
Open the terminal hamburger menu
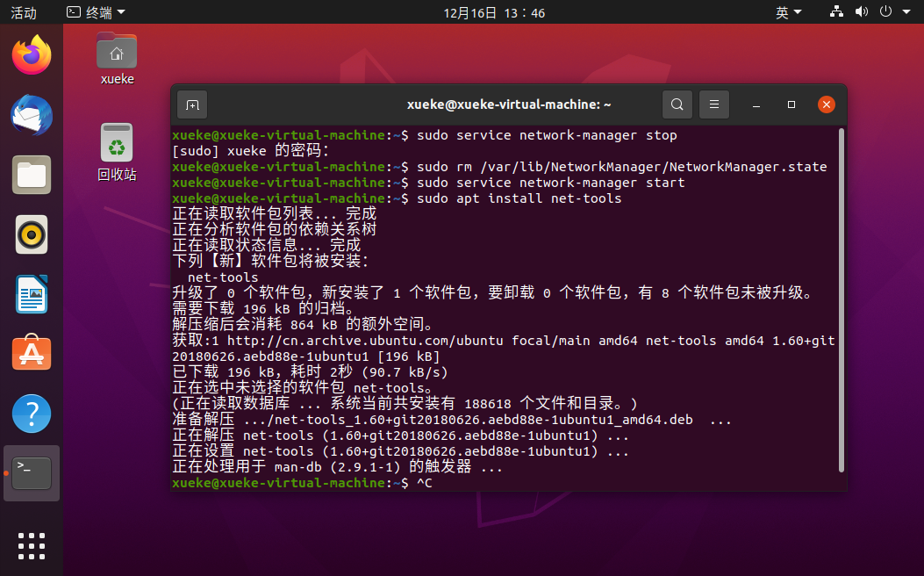click(x=713, y=104)
